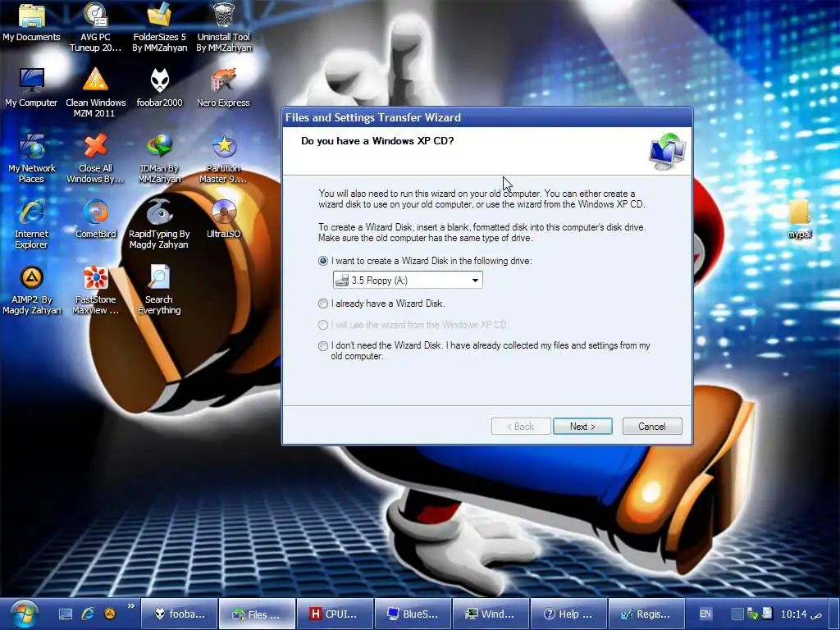Select Clean Windows MZM 2011 icon
The height and width of the screenshot is (630, 840).
click(x=95, y=92)
